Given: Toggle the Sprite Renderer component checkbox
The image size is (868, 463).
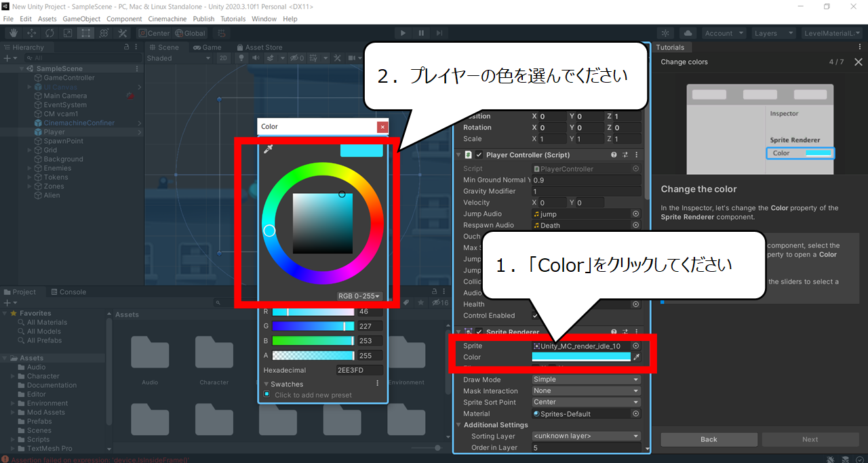Looking at the screenshot, I should (x=479, y=332).
